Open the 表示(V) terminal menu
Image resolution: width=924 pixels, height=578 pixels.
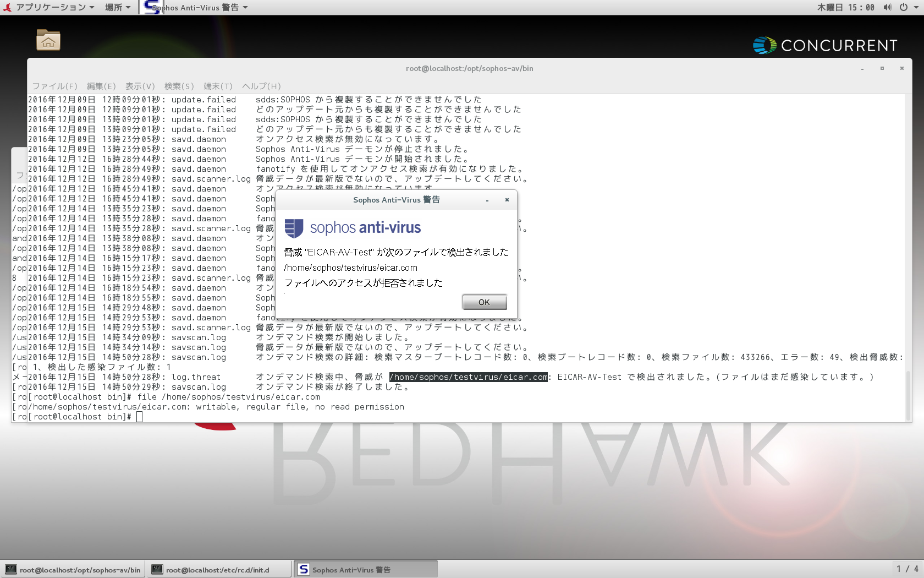coord(140,86)
